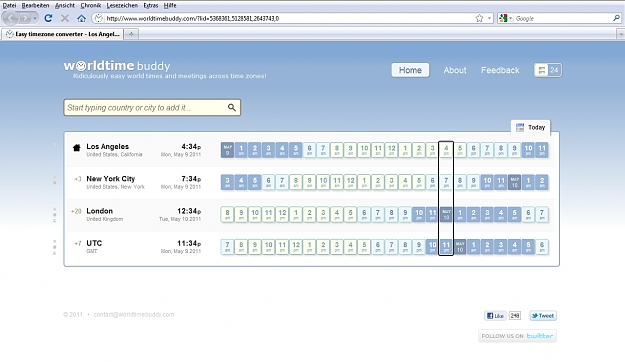Viewport: 625px width, 362px height.
Task: Open the Ansicht menu
Action: pyautogui.click(x=65, y=5)
